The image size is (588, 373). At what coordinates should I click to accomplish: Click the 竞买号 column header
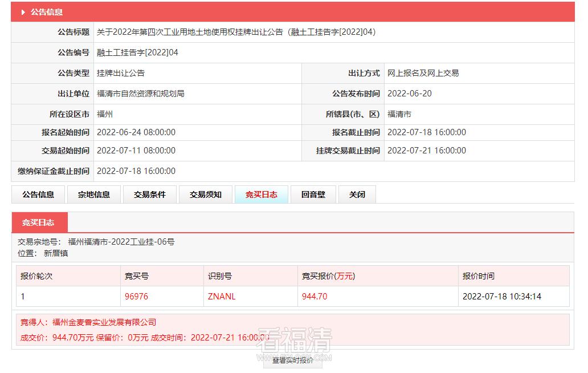coord(137,276)
